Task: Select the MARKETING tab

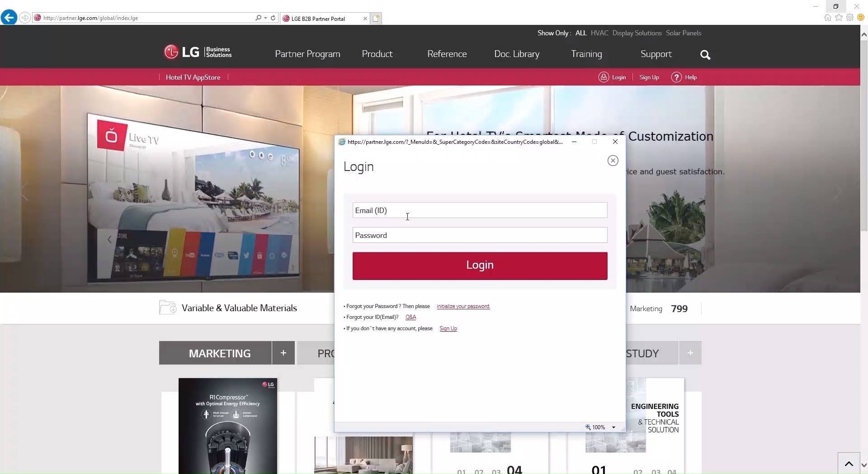Action: pos(215,353)
